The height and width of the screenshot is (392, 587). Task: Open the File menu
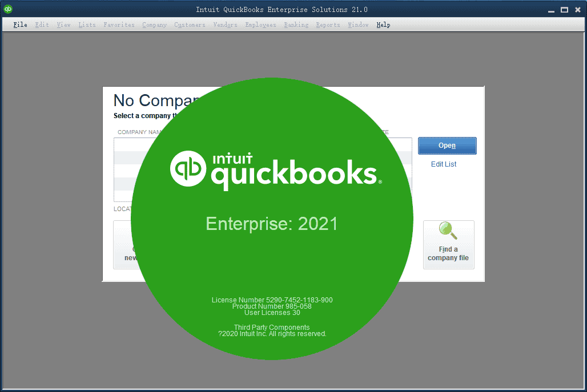pos(20,25)
